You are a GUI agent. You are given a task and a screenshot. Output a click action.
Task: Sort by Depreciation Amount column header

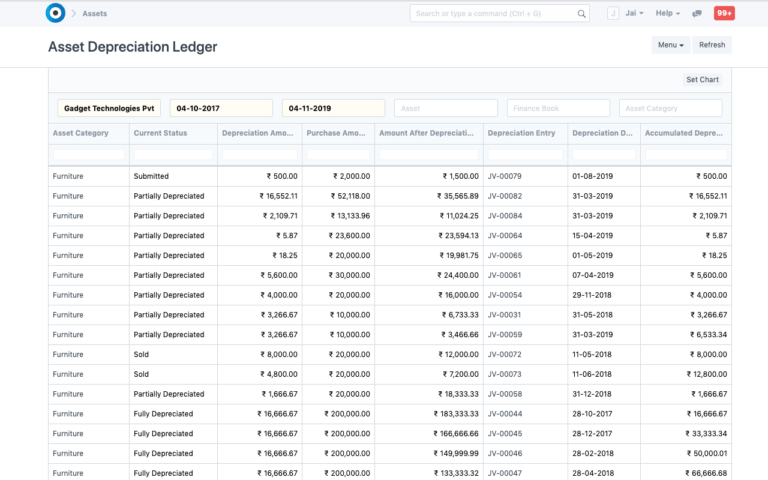pos(258,133)
